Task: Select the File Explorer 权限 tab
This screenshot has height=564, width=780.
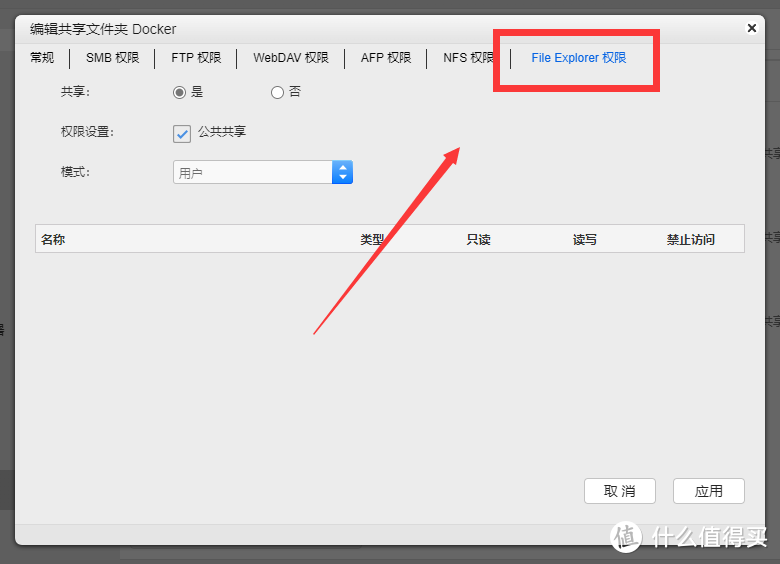Action: click(579, 58)
